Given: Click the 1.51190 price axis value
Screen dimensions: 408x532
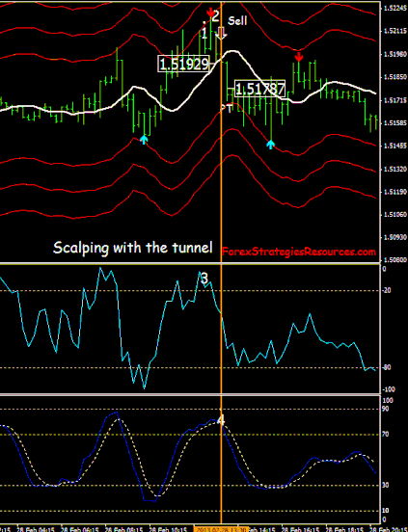Looking at the screenshot, I should coord(394,192).
